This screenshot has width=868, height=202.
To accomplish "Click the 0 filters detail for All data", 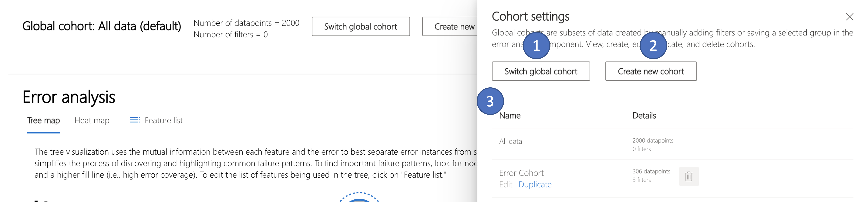I will 642,149.
